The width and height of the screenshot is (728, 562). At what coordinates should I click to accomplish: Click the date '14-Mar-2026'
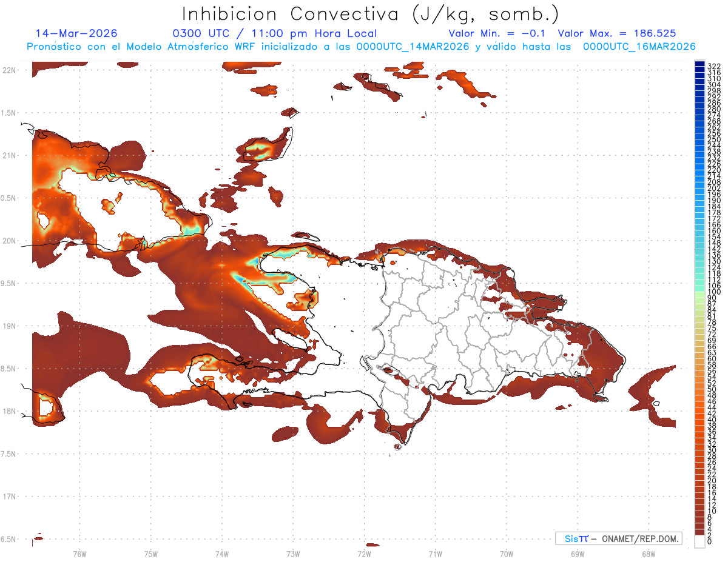[x=76, y=33]
